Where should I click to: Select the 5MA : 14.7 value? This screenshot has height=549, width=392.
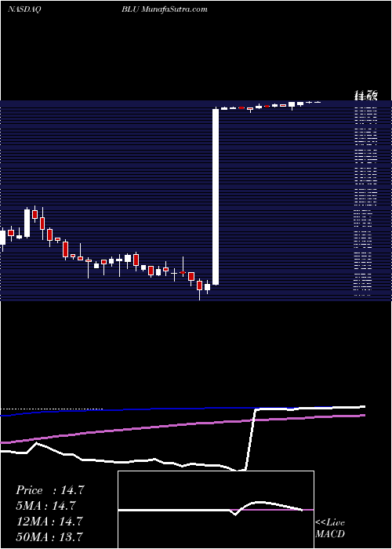(45, 506)
